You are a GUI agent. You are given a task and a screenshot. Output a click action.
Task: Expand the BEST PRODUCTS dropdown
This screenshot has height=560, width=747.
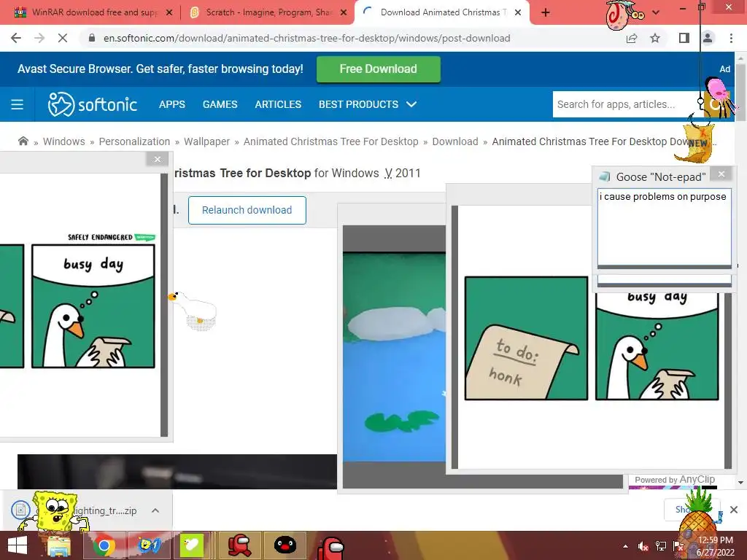(368, 104)
